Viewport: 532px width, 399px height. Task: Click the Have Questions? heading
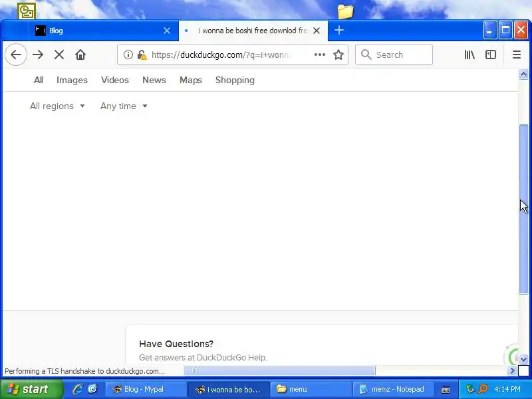tap(176, 344)
